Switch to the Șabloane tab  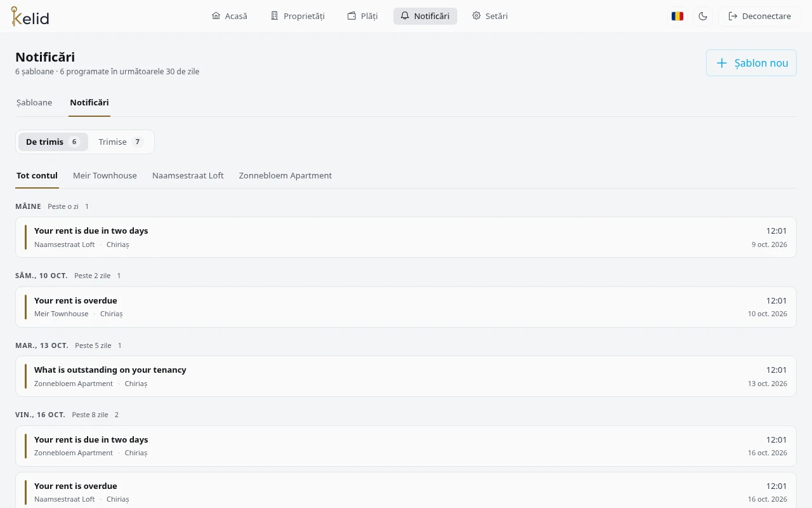(x=34, y=103)
